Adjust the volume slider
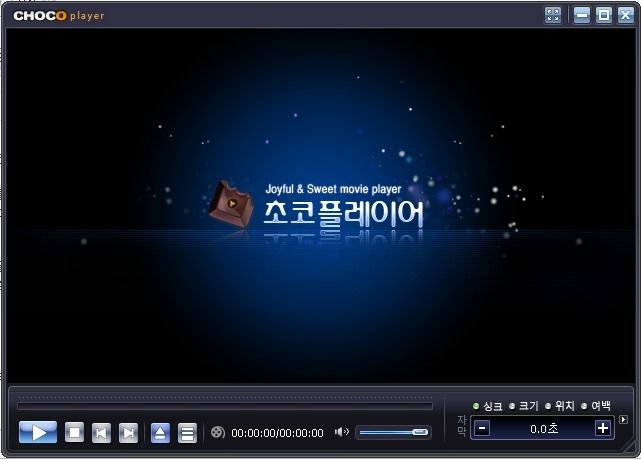Image resolution: width=641 pixels, height=460 pixels. [x=393, y=432]
